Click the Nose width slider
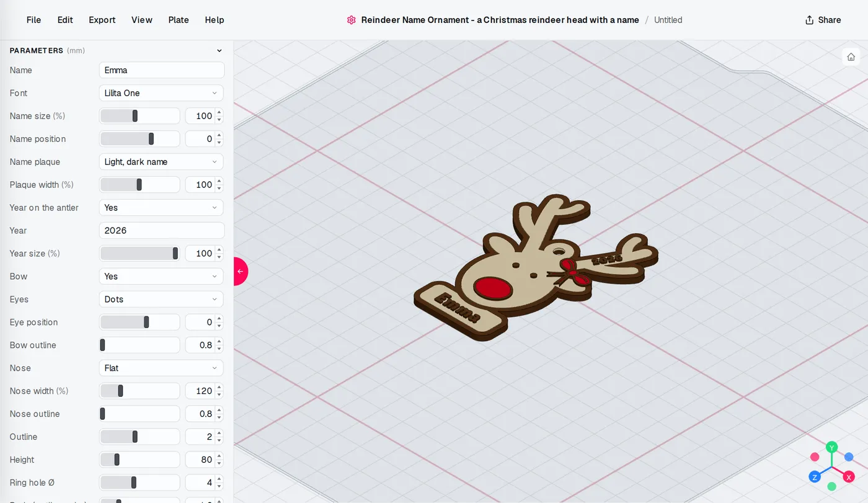Viewport: 868px width, 503px height. click(x=139, y=391)
